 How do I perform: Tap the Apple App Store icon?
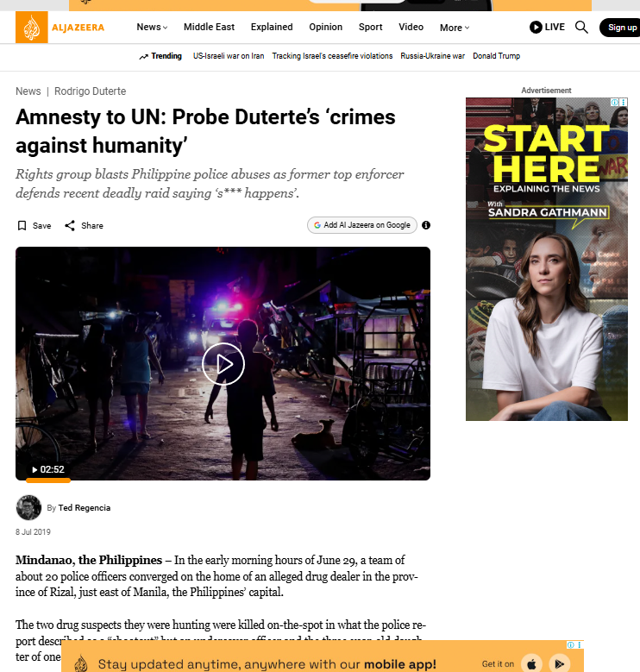[x=531, y=664]
